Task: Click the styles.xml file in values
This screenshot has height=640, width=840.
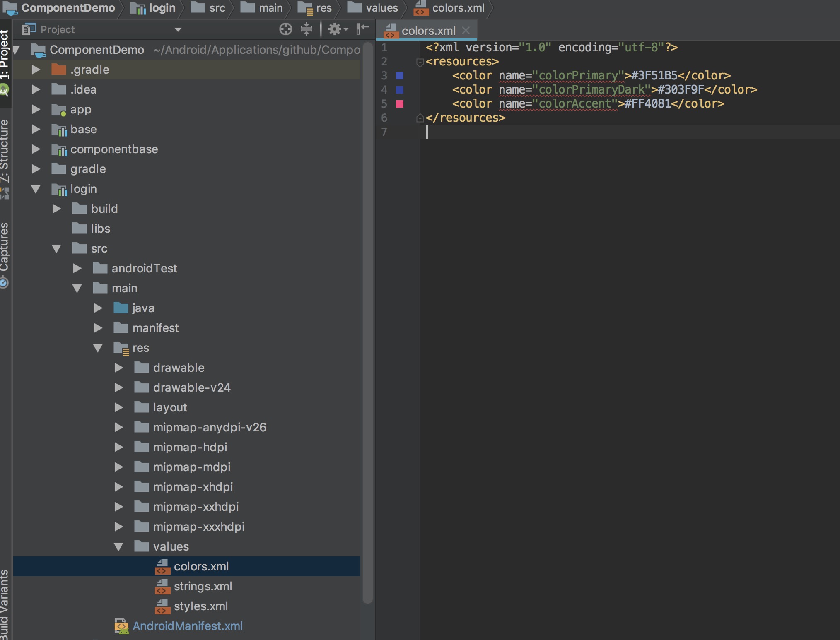Action: [x=200, y=606]
